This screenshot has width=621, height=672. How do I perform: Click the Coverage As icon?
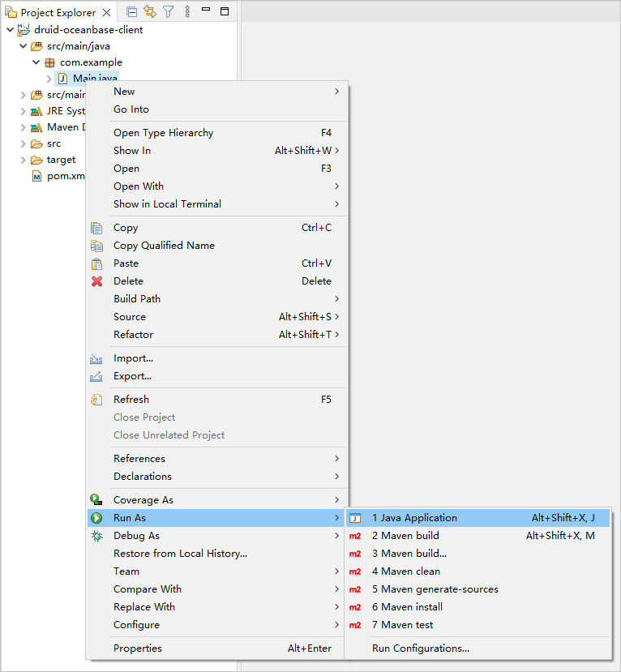(96, 500)
